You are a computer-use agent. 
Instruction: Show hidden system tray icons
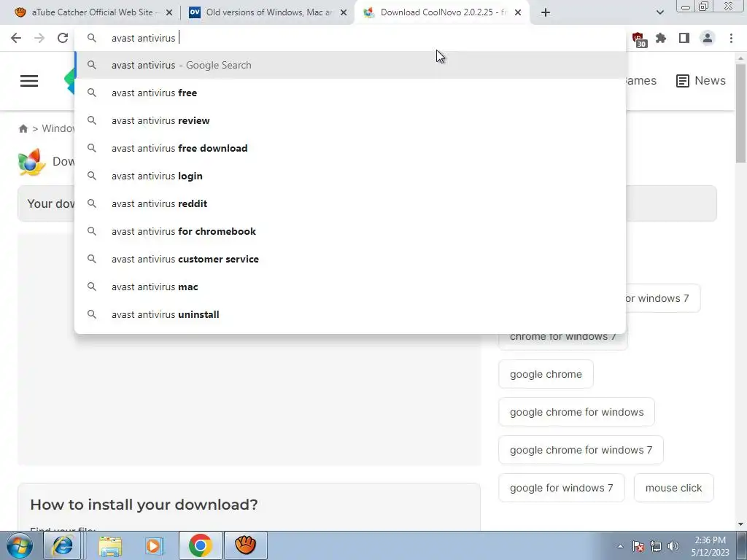620,546
